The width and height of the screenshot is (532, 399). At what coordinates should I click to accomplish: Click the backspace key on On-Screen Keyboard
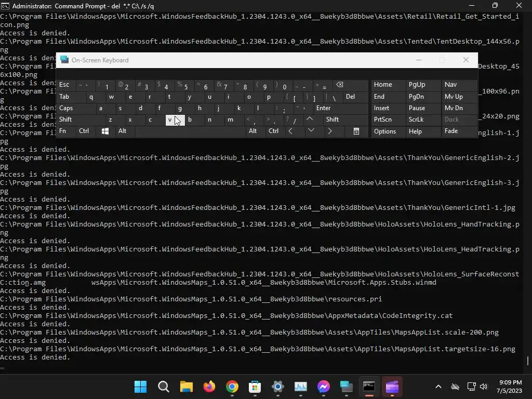point(351,85)
